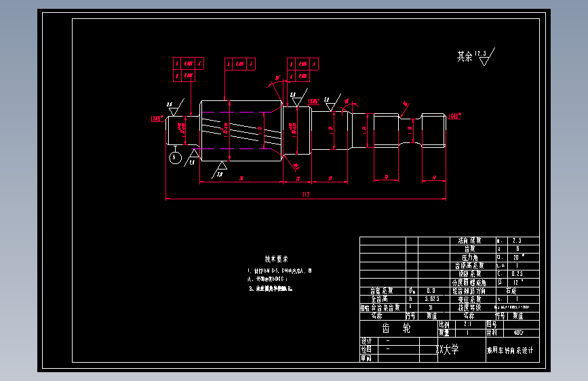
Task: Click the helix angle value '12°'
Action: tap(518, 283)
